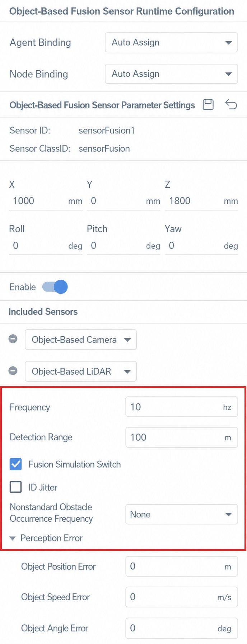Click the Object Speed Error field
This screenshot has width=247, height=644.
point(182,597)
